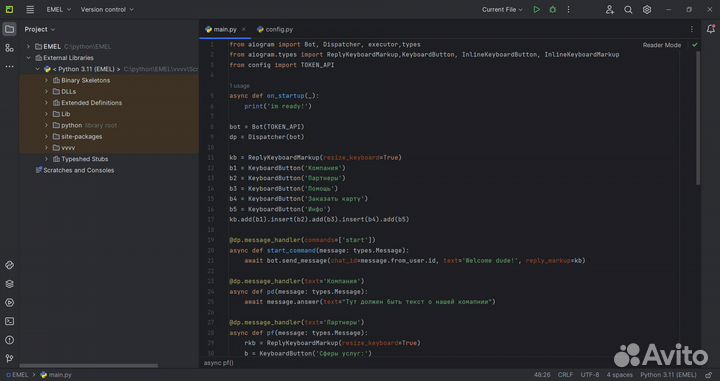Image resolution: width=720 pixels, height=381 pixels.
Task: Open Services tool window
Action: pyautogui.click(x=9, y=303)
